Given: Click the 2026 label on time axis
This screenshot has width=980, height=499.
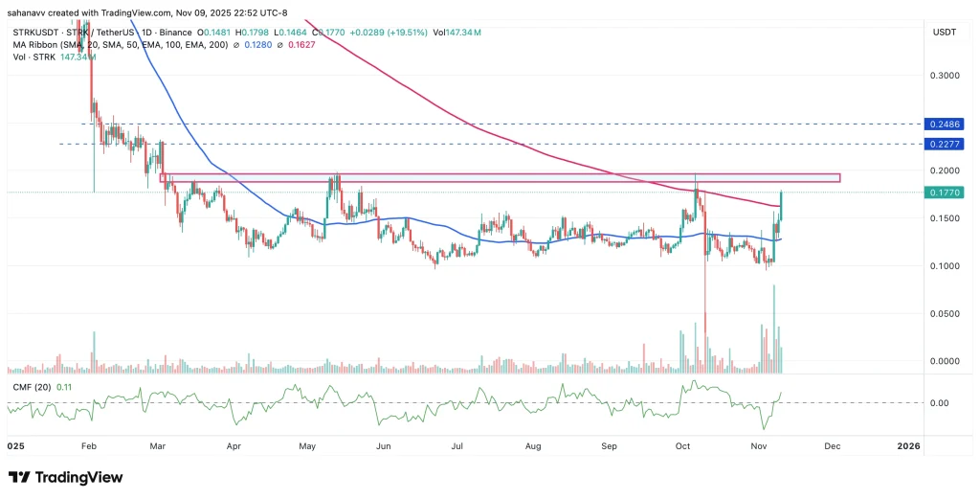Looking at the screenshot, I should (x=908, y=446).
